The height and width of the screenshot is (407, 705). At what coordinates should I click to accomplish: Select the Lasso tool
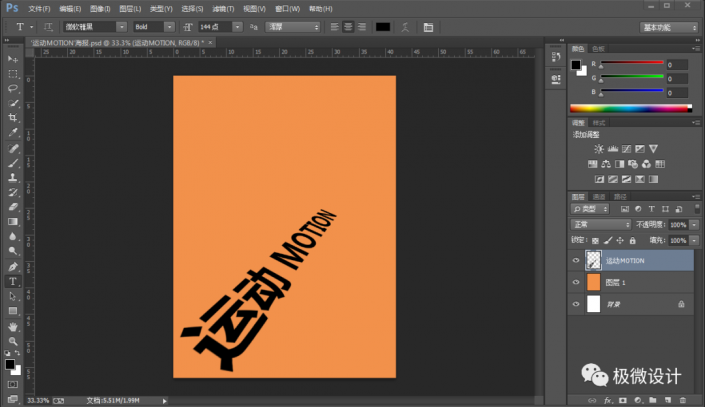tap(13, 89)
